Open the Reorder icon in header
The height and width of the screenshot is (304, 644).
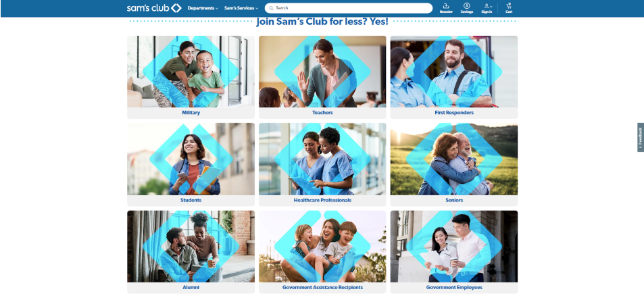point(446,8)
